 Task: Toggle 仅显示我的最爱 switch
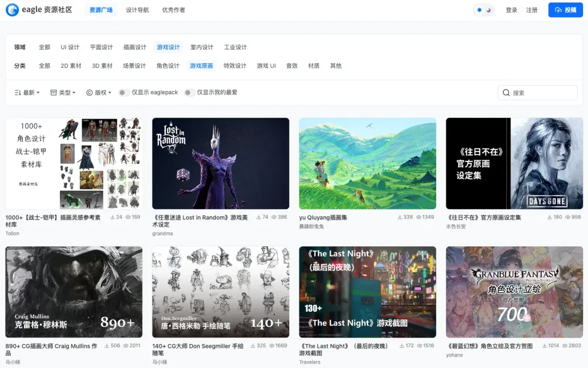pos(189,92)
